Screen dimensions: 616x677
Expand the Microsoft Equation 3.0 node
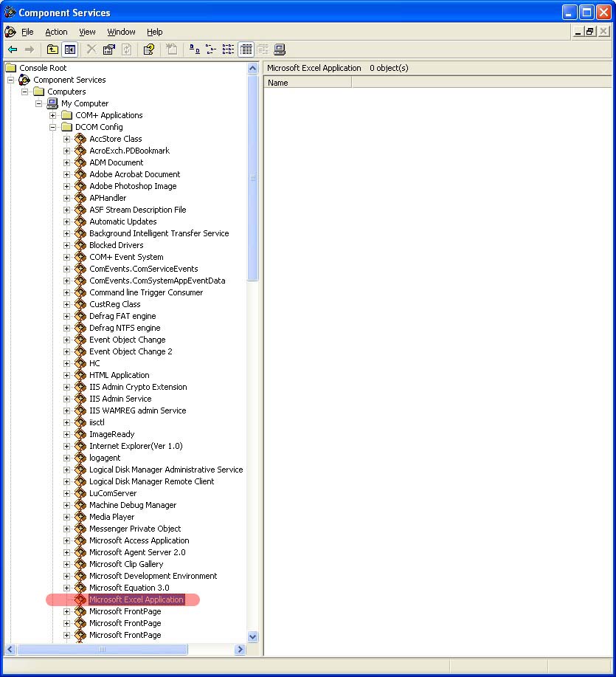point(66,588)
